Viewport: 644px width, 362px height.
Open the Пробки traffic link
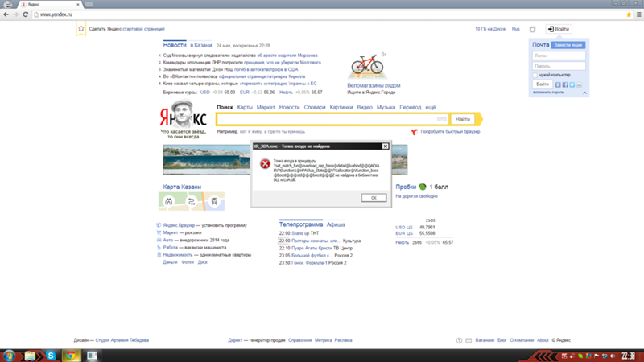coord(406,187)
